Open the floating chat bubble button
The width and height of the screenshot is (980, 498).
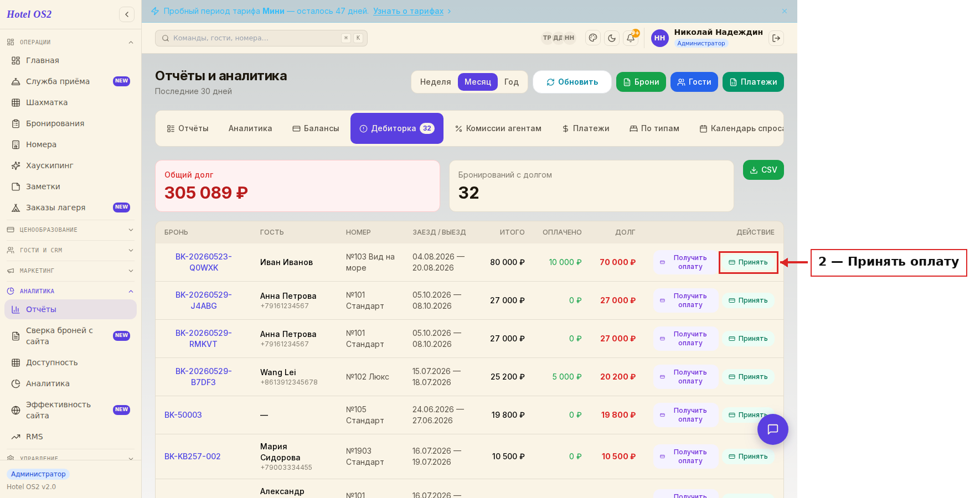point(773,429)
